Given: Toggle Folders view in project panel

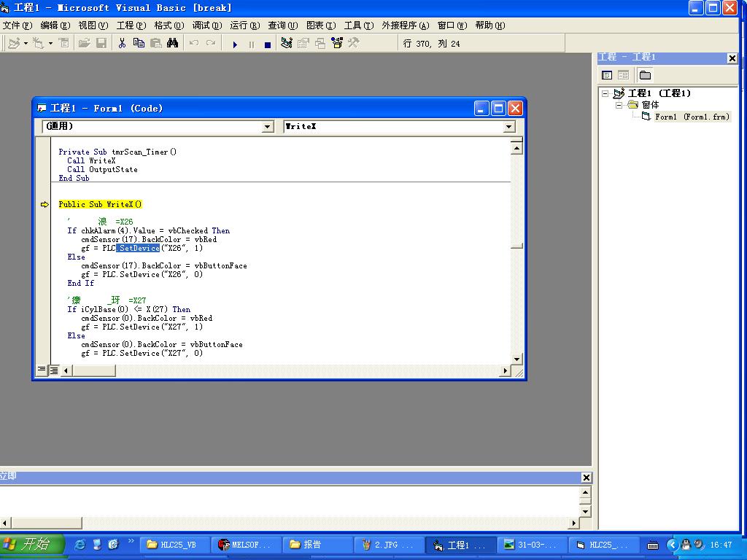Looking at the screenshot, I should pyautogui.click(x=645, y=75).
